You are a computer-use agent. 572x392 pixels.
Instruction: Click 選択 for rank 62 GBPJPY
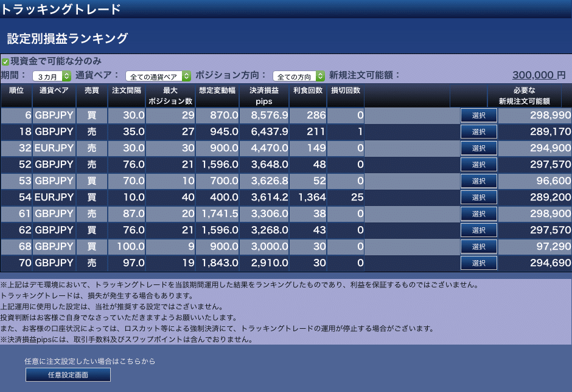[x=479, y=230]
